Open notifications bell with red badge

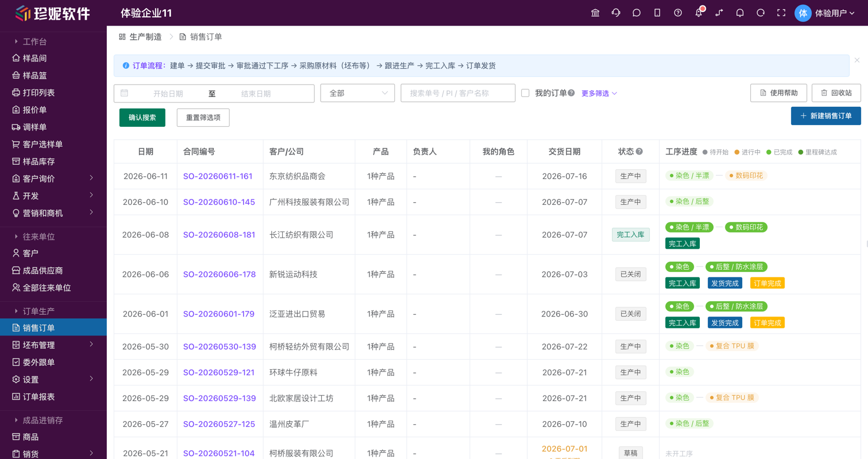(x=699, y=12)
